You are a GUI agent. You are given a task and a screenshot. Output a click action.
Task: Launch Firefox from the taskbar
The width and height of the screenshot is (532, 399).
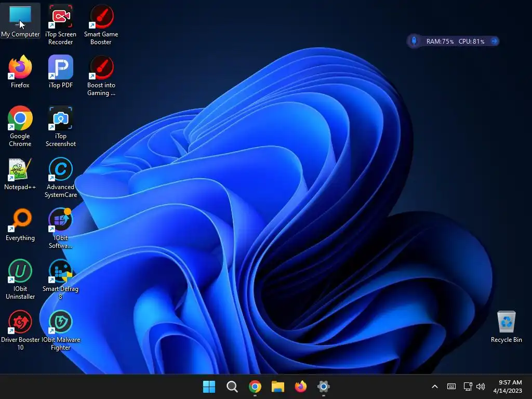tap(301, 387)
